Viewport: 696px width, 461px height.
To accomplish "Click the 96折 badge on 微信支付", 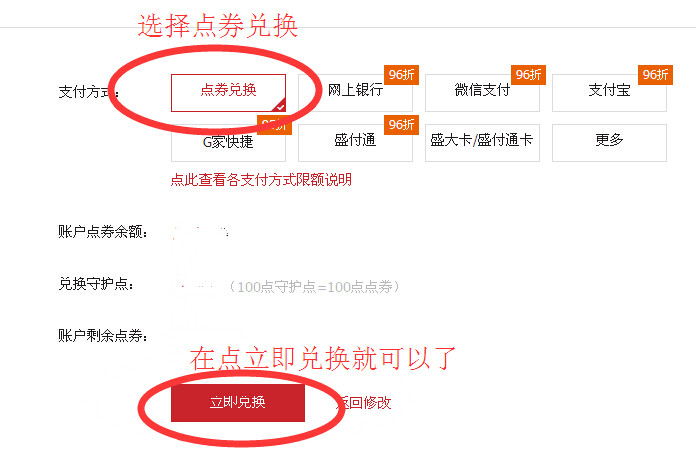I will [528, 75].
